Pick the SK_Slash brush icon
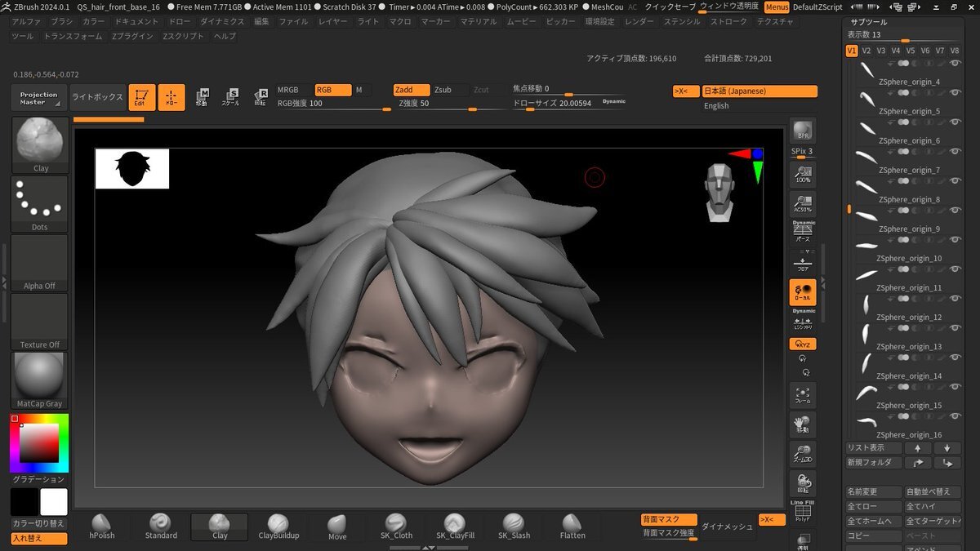 [x=512, y=526]
